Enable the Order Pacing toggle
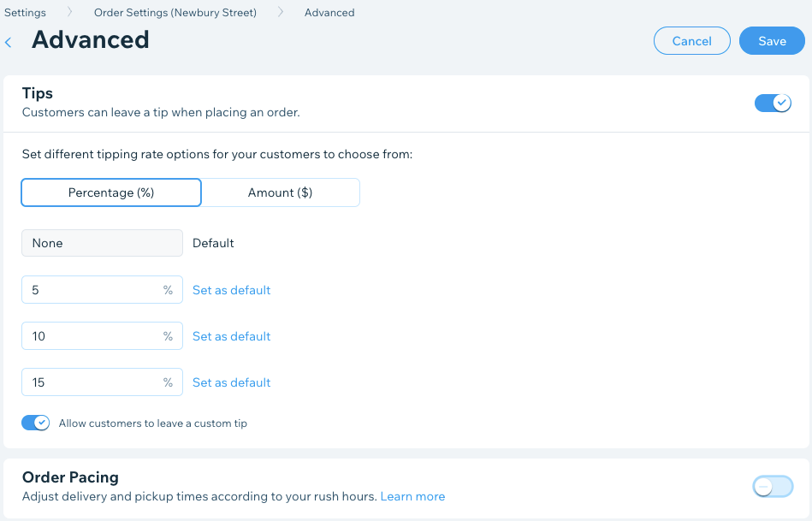 pyautogui.click(x=773, y=487)
